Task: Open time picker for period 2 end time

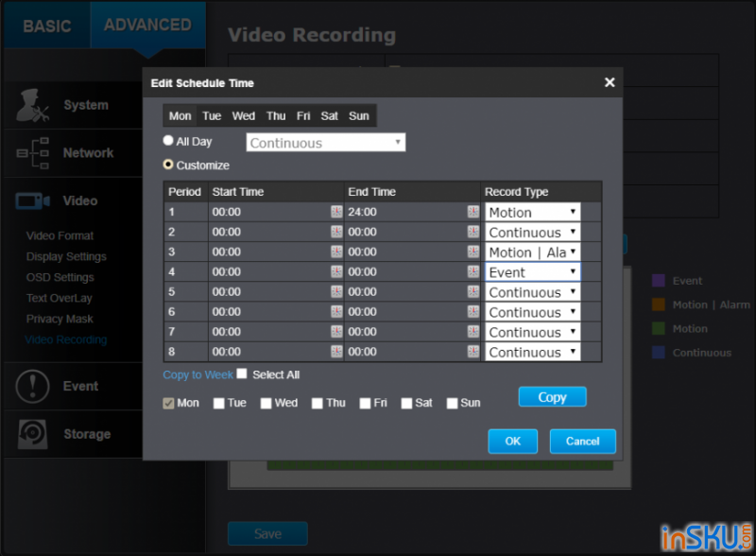Action: click(x=473, y=232)
